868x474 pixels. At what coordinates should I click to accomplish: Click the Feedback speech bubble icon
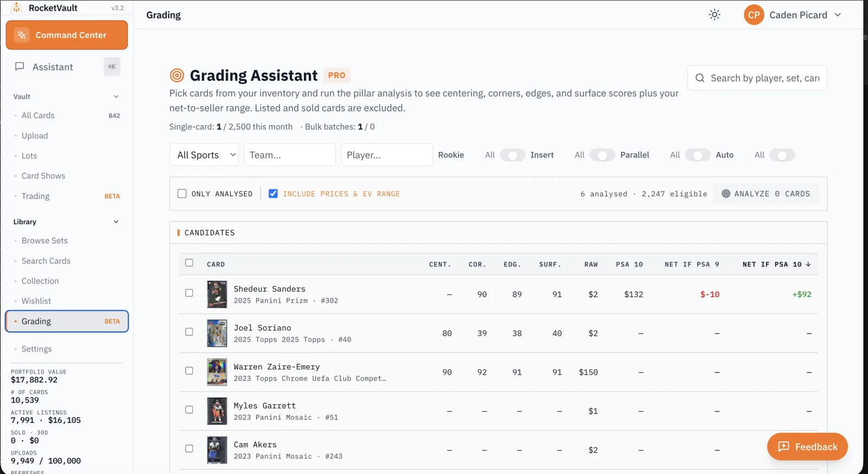[783, 447]
